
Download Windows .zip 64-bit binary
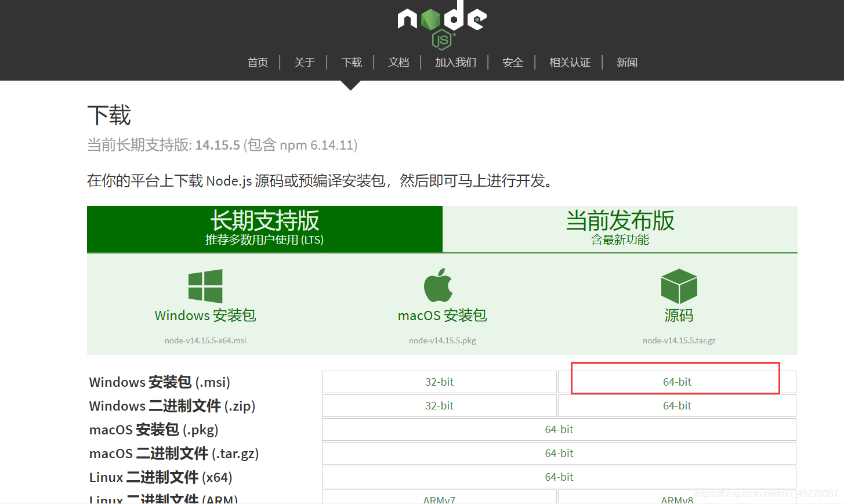point(677,406)
